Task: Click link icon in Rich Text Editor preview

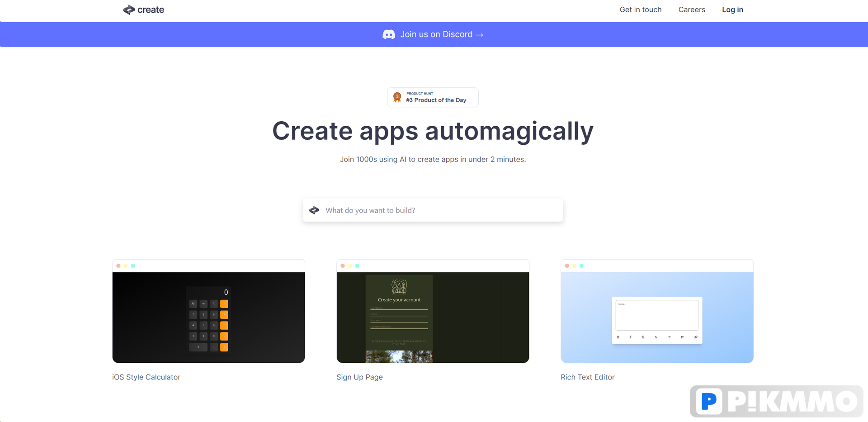Action: tap(695, 337)
